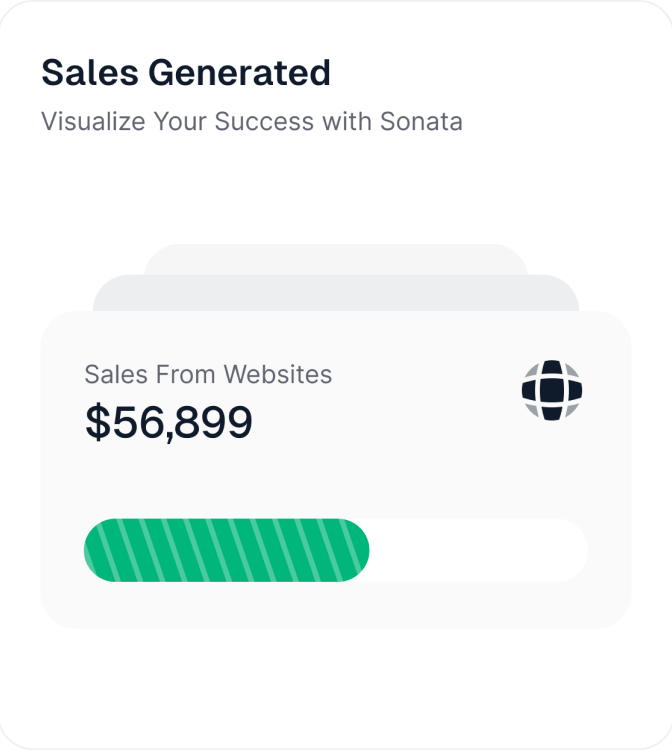672x750 pixels.
Task: Click the dollar sign in the amount
Action: pyautogui.click(x=98, y=422)
